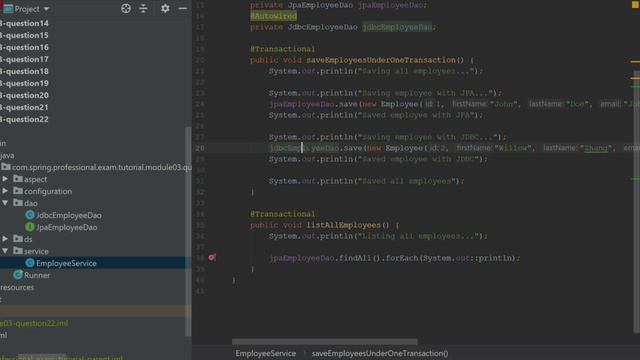
Task: Select the question18 module
Action: pos(24,71)
